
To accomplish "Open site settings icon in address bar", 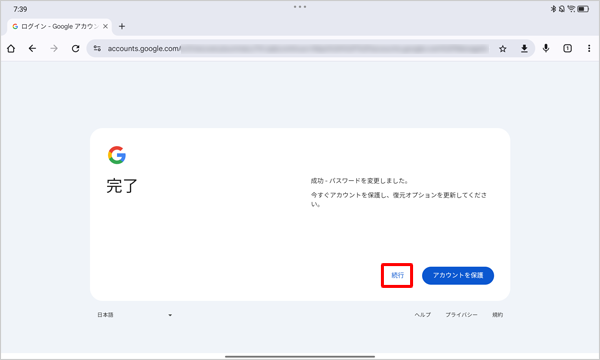I will click(97, 49).
